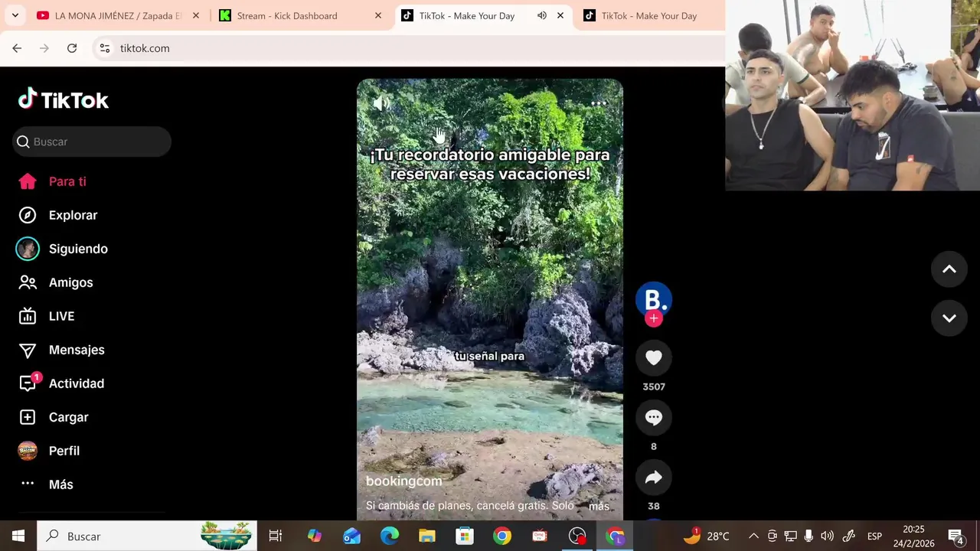Click the webcam overlay thumbnail
This screenshot has width=980, height=551.
[852, 95]
